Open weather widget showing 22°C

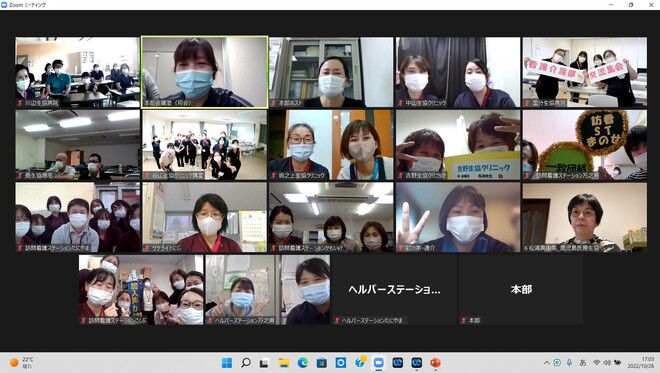tap(22, 362)
